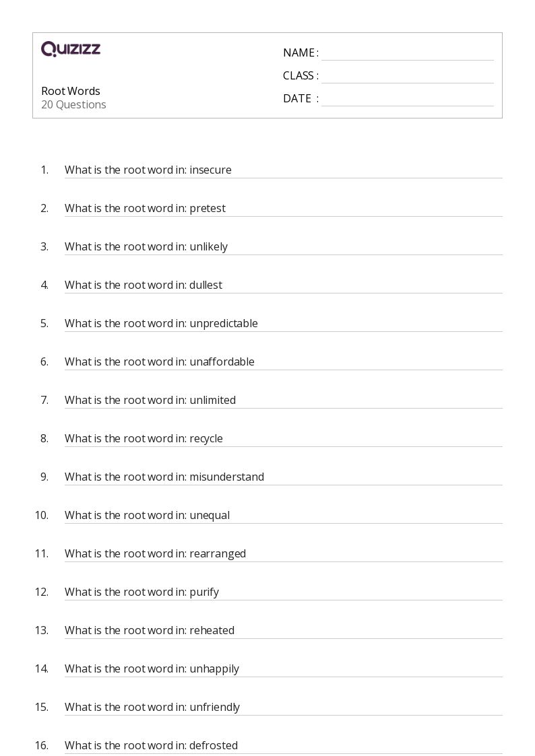Click question 5 about unpredictable
Image resolution: width=535 pixels, height=756 pixels.
pyautogui.click(x=161, y=324)
